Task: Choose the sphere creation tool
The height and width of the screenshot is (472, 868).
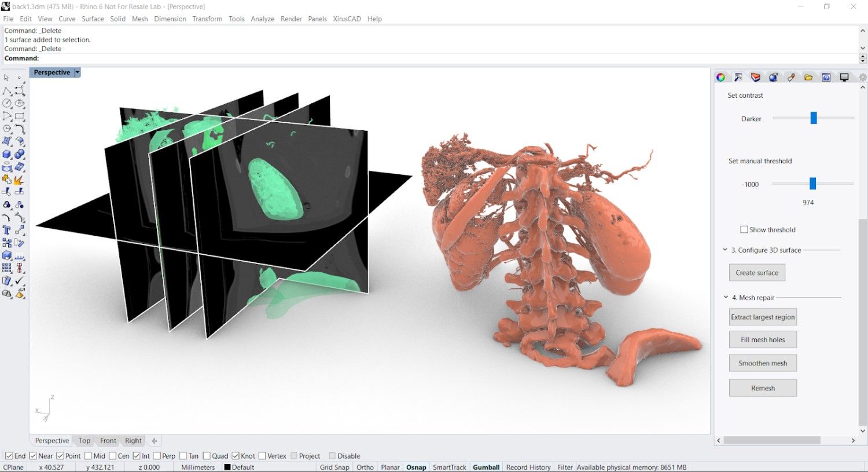Action: [19, 154]
